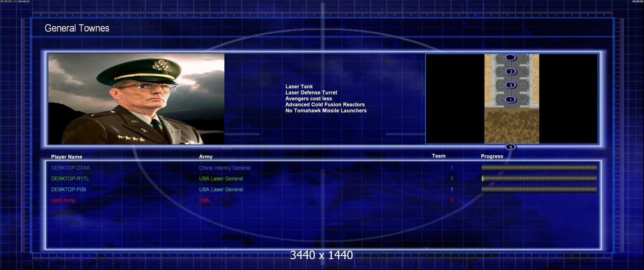The image size is (644, 270).
Task: Click start position marker 1 on map
Action: click(x=510, y=99)
